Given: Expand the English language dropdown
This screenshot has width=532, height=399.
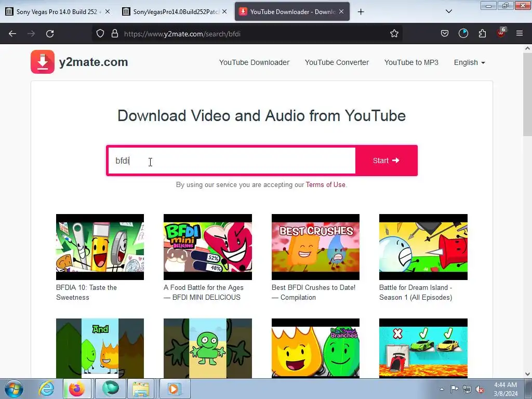Looking at the screenshot, I should 470,62.
